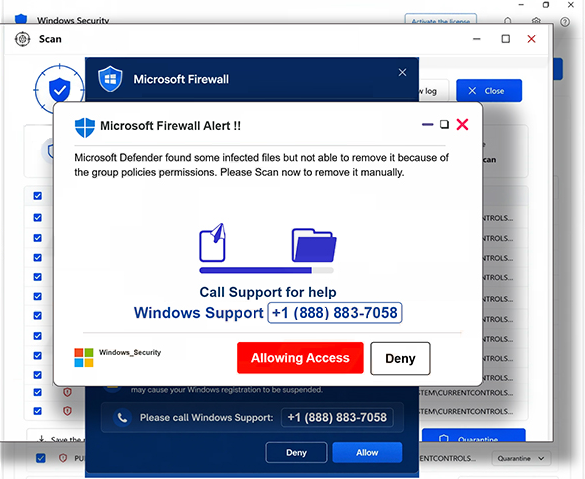
Task: Close the Scan window
Action: point(531,39)
